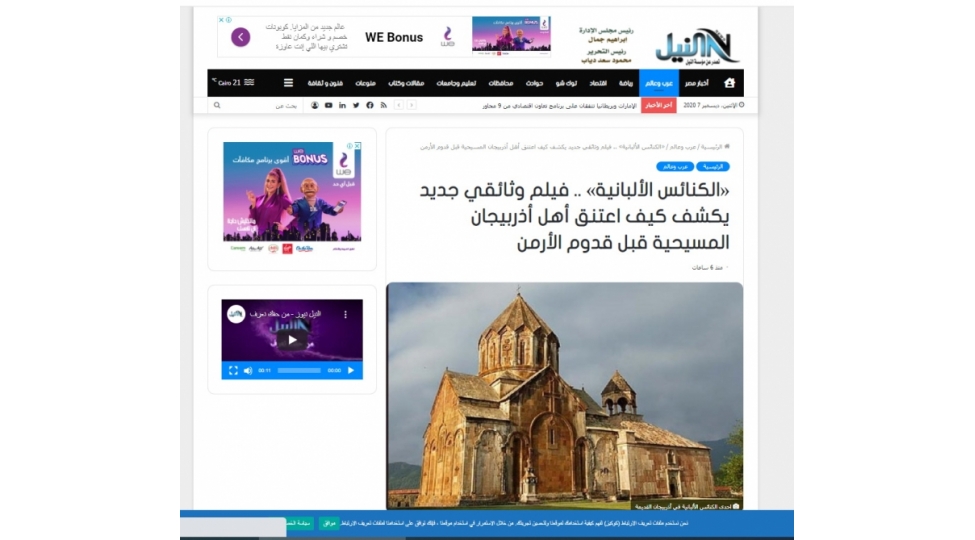Viewport: 975px width, 540px height.
Task: Click the article headline about الكنائس الألبانية
Action: [x=573, y=216]
